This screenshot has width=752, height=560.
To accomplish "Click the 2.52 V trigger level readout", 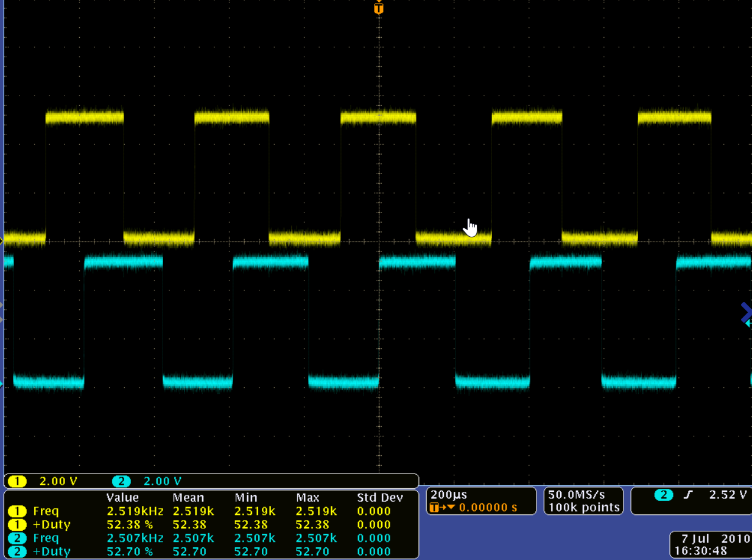I will [728, 495].
